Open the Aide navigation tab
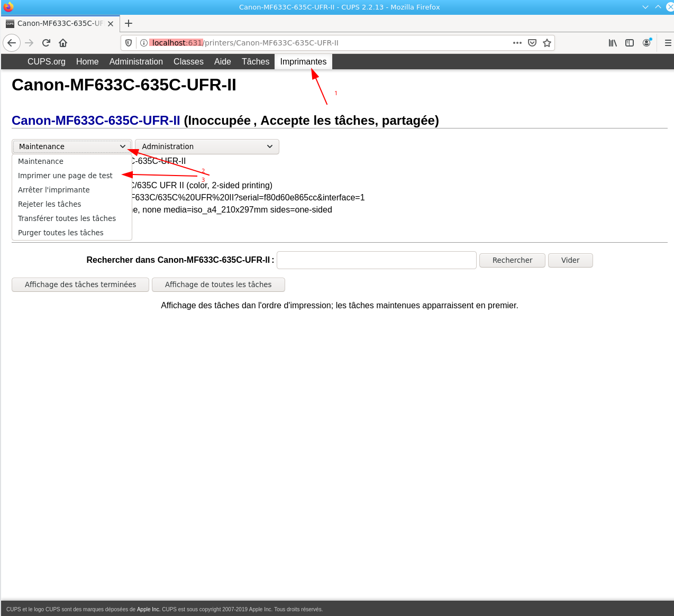The width and height of the screenshot is (674, 616). click(x=223, y=62)
